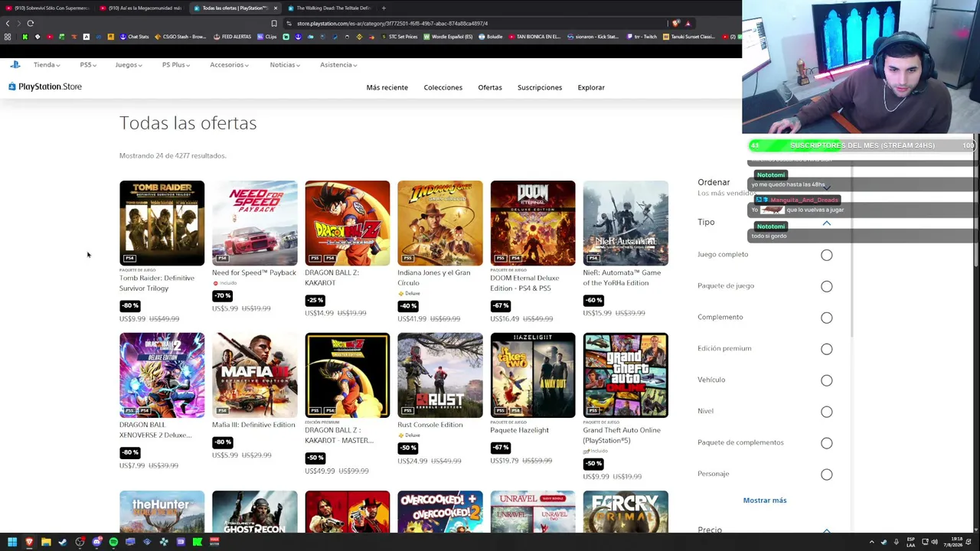The width and height of the screenshot is (980, 551).
Task: Close the Todas las ofertas PlayStation tab
Action: [275, 8]
